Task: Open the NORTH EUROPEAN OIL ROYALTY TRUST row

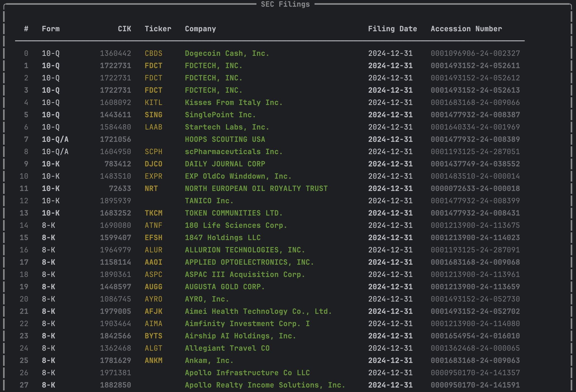Action: coord(256,188)
